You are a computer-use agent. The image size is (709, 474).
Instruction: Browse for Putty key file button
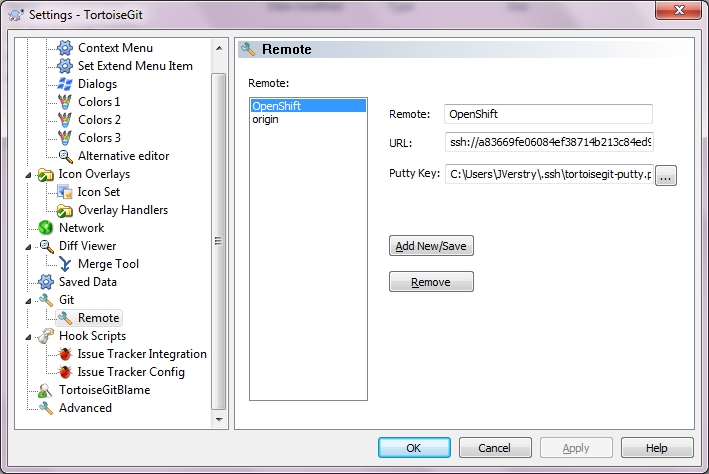coord(666,175)
